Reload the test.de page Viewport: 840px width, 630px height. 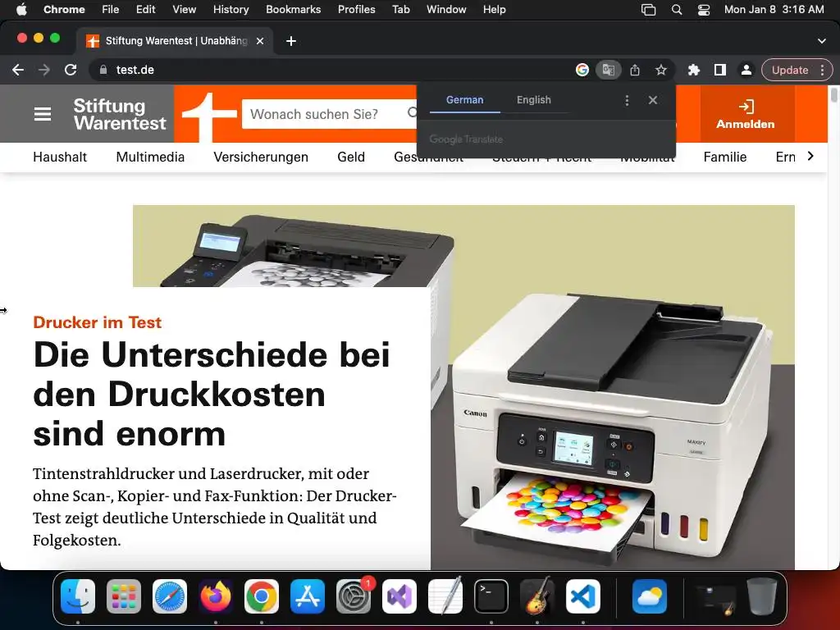71,70
